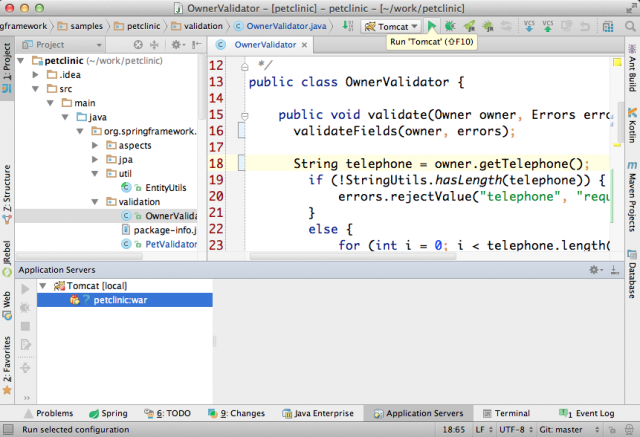Image resolution: width=640 pixels, height=437 pixels.
Task: Open the line separator LF selector
Action: click(x=484, y=430)
